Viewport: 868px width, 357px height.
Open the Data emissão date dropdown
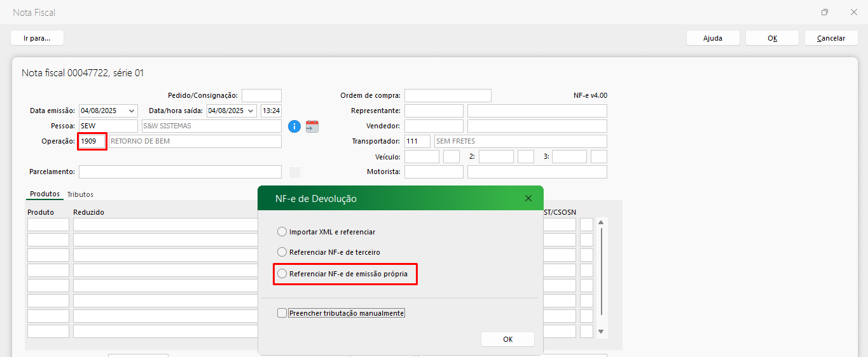click(x=132, y=111)
